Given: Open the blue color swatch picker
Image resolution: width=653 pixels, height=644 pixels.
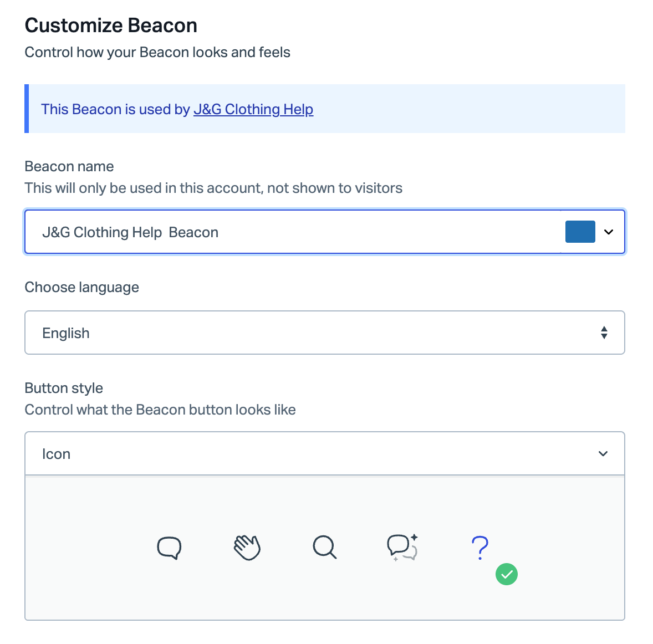Looking at the screenshot, I should click(580, 232).
